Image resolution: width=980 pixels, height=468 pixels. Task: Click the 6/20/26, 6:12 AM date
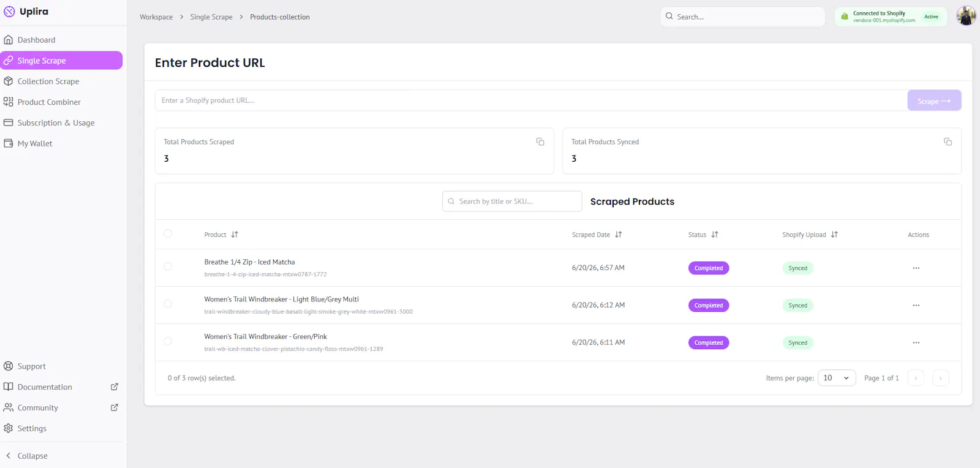(598, 305)
